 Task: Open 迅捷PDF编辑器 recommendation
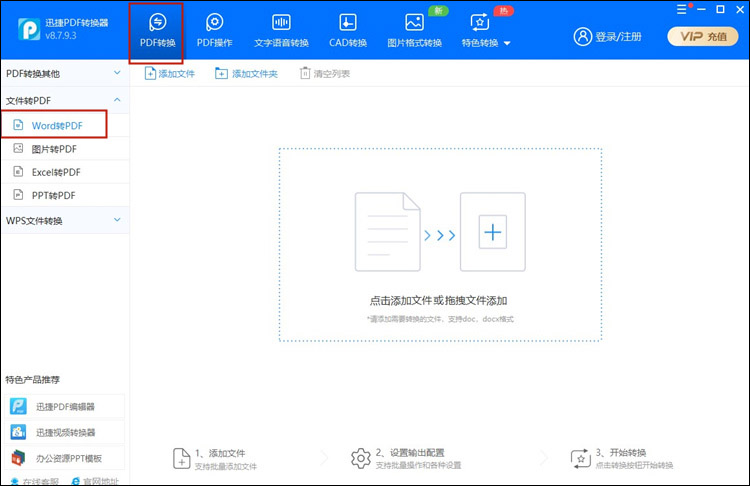click(66, 407)
